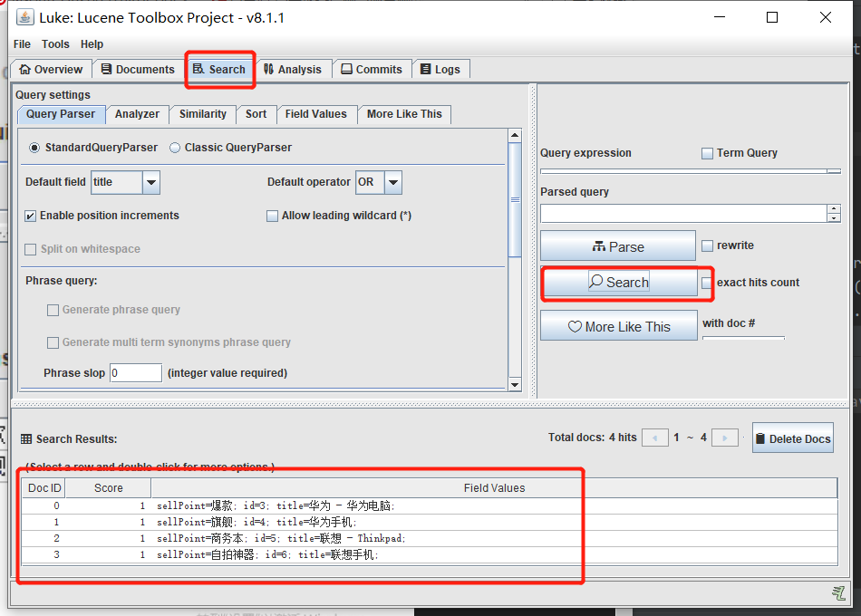
Task: Click query settings scrollbar down arrow
Action: coord(515,384)
